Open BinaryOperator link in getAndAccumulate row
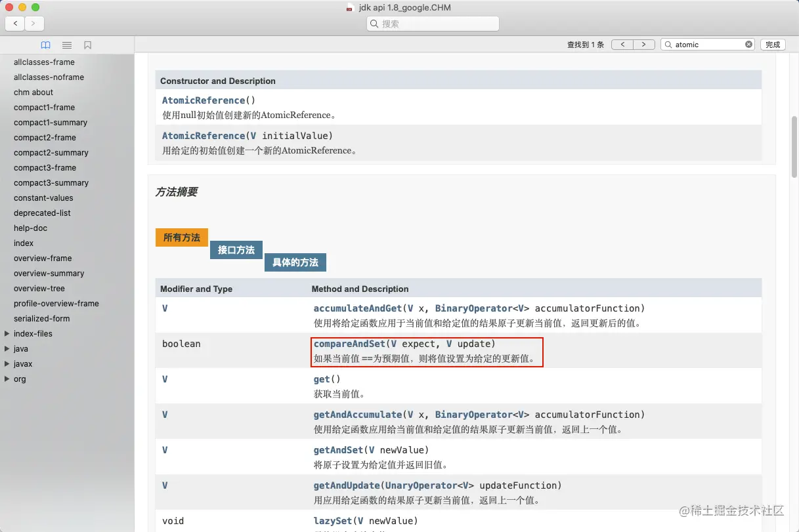This screenshot has width=799, height=532. [x=473, y=415]
